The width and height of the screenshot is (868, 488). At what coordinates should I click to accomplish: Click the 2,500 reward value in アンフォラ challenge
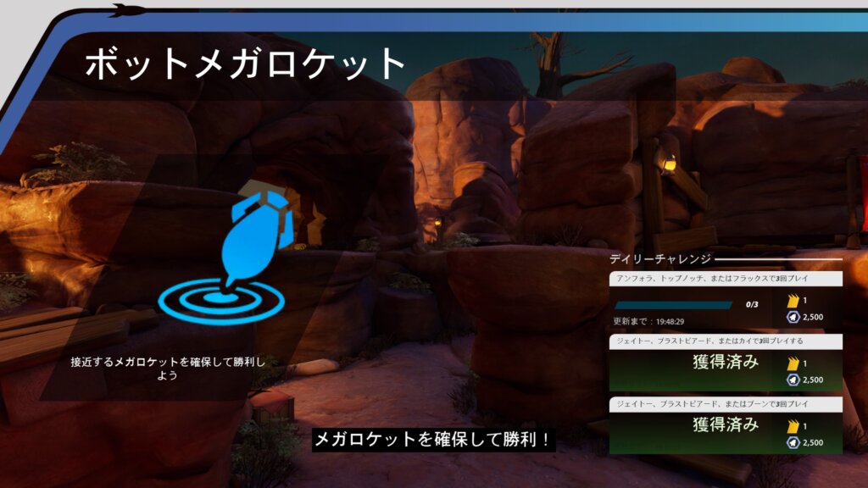tap(813, 317)
